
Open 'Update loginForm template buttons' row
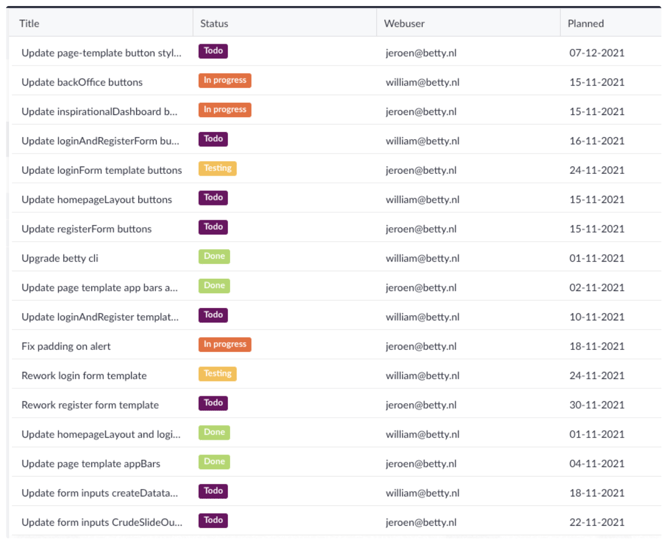pyautogui.click(x=336, y=170)
